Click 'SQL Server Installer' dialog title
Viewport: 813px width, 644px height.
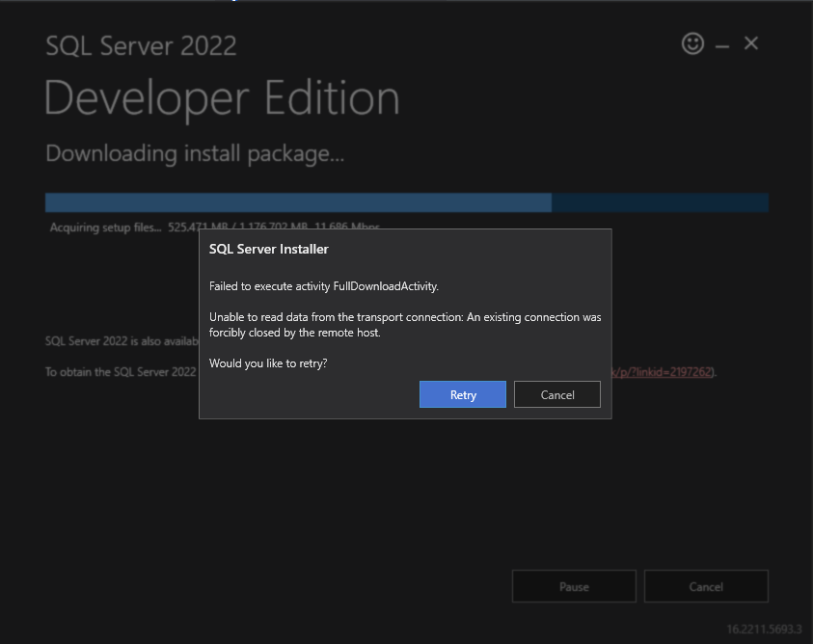pyautogui.click(x=268, y=250)
